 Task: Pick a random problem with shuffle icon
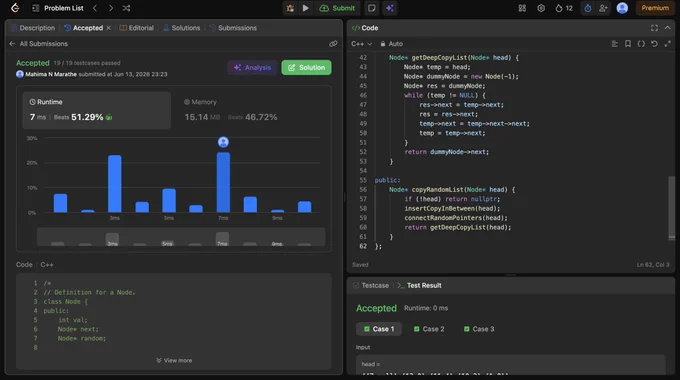[x=126, y=8]
